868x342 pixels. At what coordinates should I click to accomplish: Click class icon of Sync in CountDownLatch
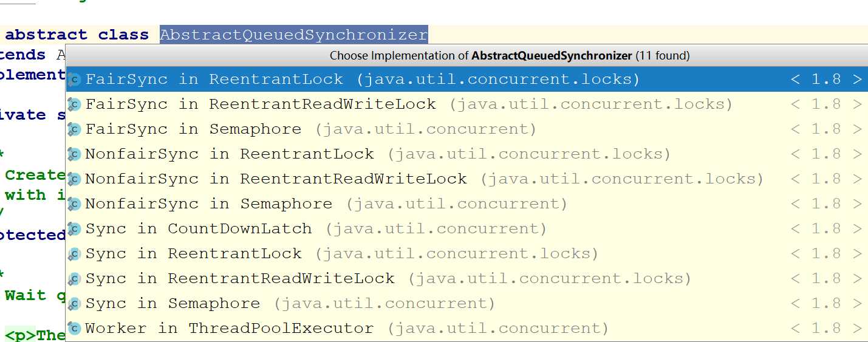[x=74, y=229]
